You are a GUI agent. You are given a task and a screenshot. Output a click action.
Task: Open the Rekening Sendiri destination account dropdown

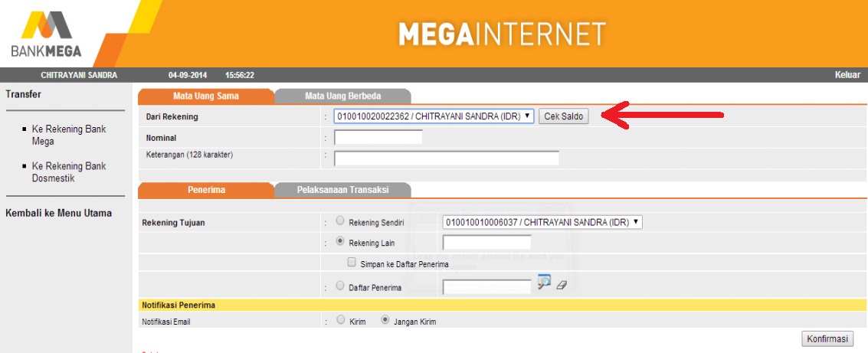point(542,222)
